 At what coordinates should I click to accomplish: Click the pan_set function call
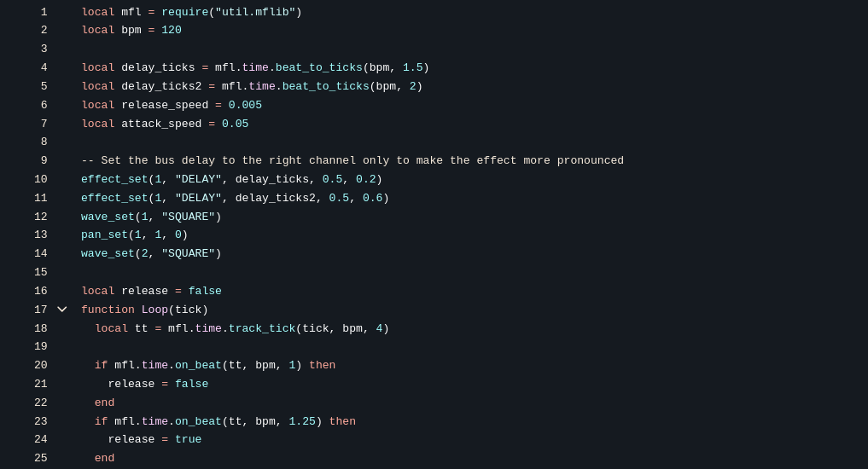(x=104, y=234)
